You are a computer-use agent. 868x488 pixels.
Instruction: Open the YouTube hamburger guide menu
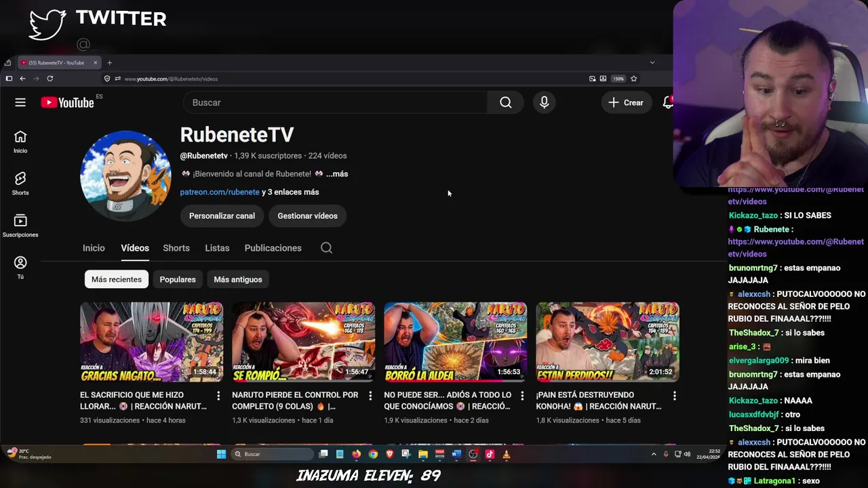click(x=20, y=102)
